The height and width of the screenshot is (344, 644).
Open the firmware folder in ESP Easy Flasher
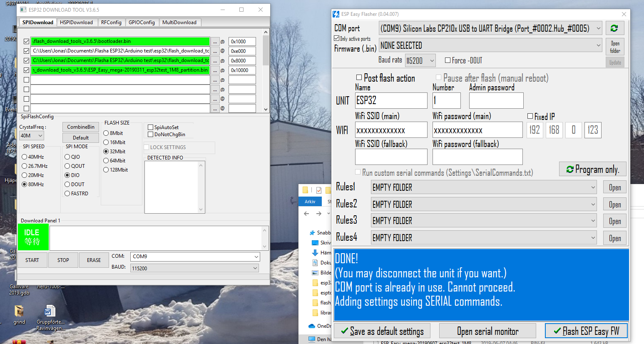[615, 47]
